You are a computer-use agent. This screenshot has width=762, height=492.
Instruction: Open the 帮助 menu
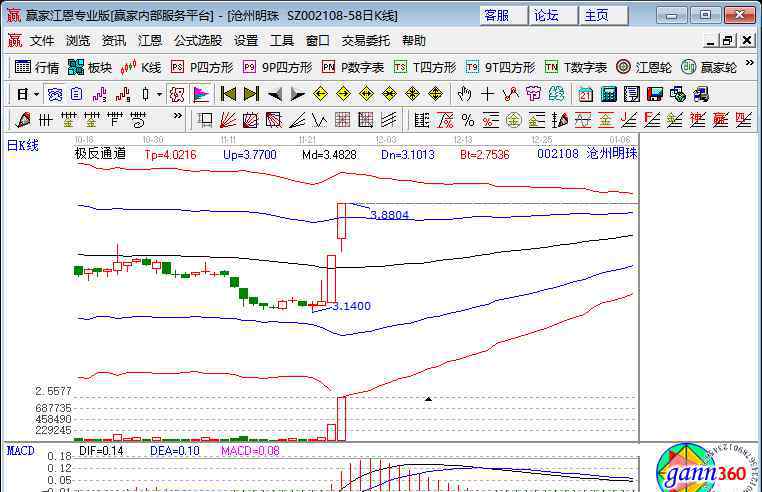pos(414,41)
